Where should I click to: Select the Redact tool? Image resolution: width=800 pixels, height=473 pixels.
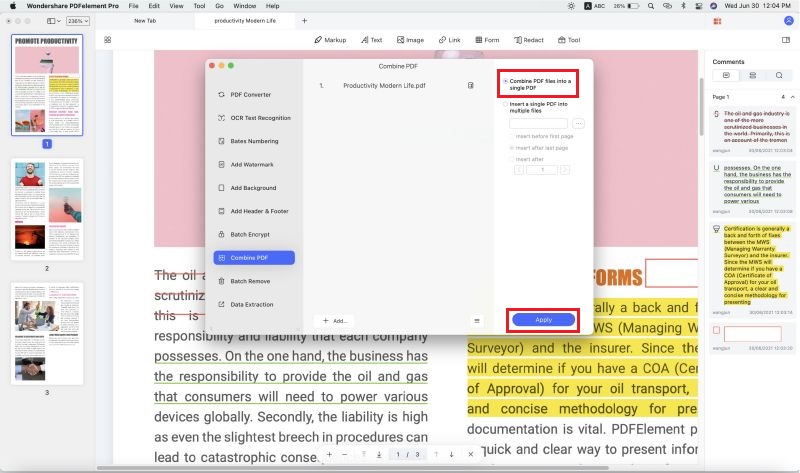coord(529,40)
